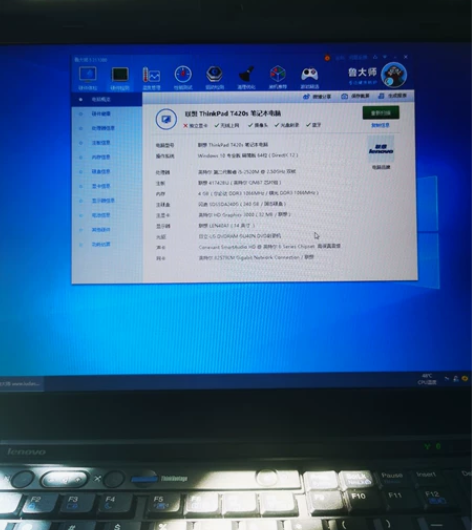Click the Lenovo brand logo
The image size is (472, 530).
(381, 149)
